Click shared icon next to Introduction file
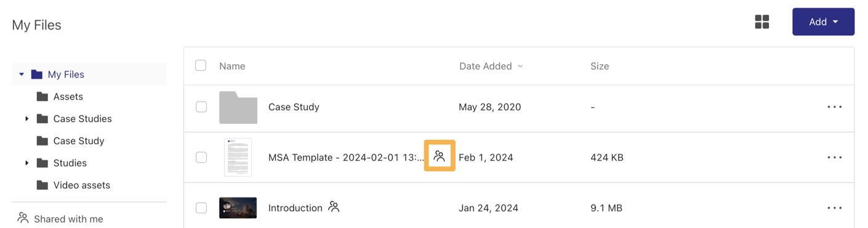 [x=334, y=207]
